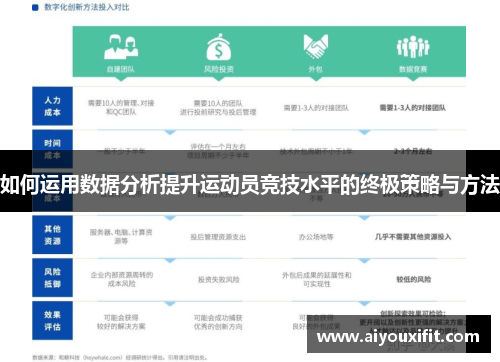Select the 外包 column label

tap(315, 69)
